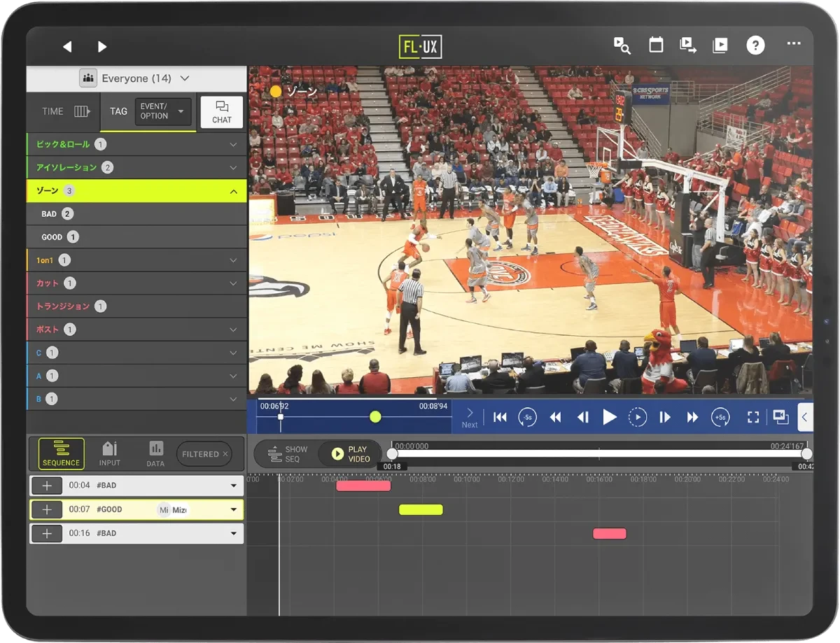840x643 pixels.
Task: Expand the アイソレーション tag row
Action: (136, 167)
